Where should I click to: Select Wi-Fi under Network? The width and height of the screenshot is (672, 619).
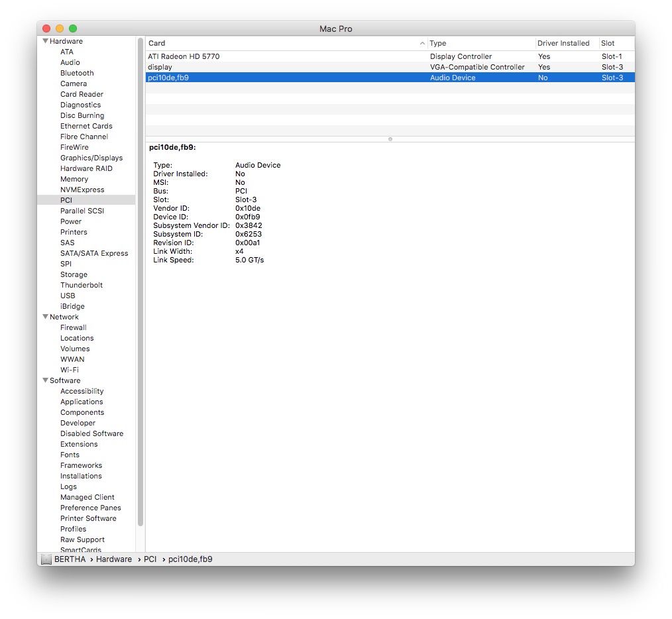click(70, 370)
